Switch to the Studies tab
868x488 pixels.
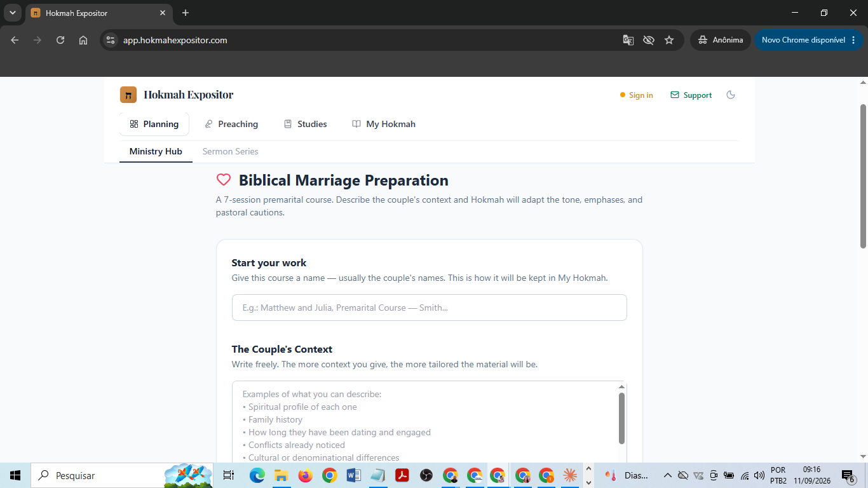click(306, 124)
